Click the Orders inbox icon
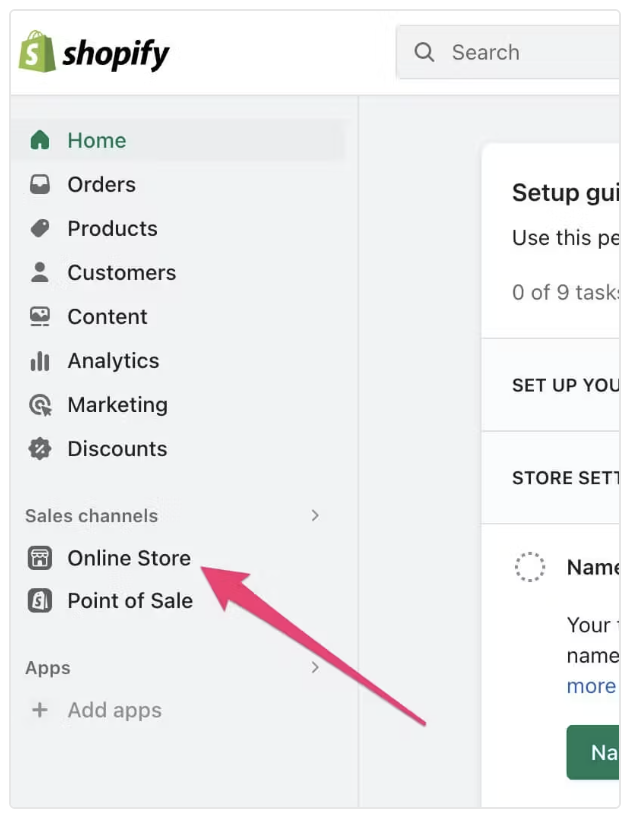 tap(40, 184)
